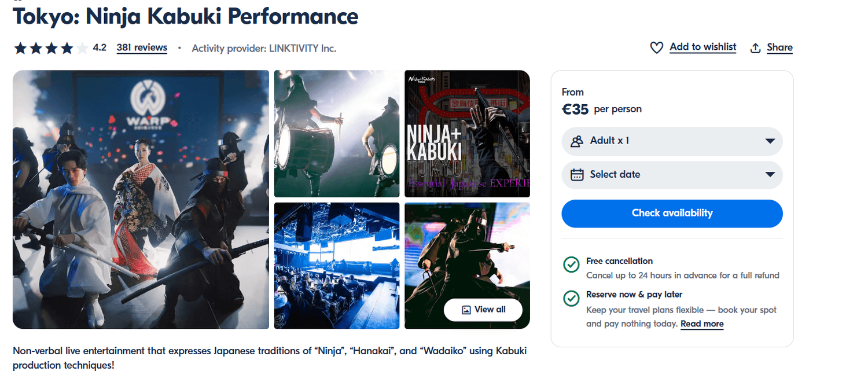
Task: Click the star rating icons
Action: click(x=51, y=48)
